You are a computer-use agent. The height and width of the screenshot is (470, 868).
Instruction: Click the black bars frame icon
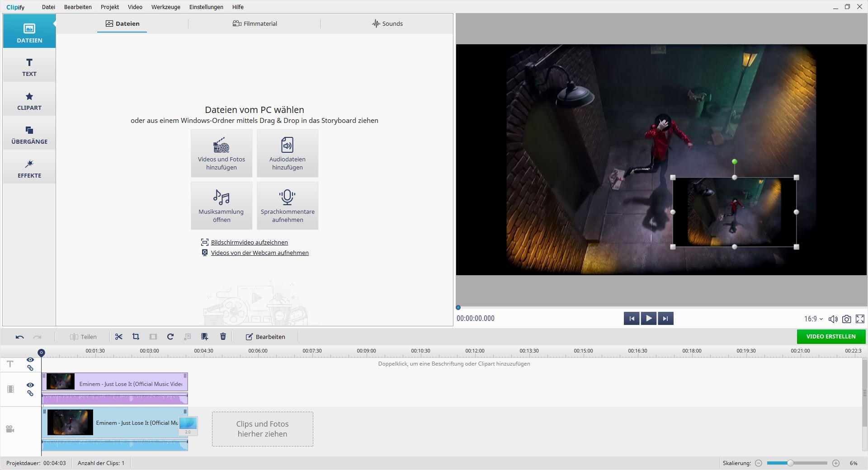coord(153,337)
